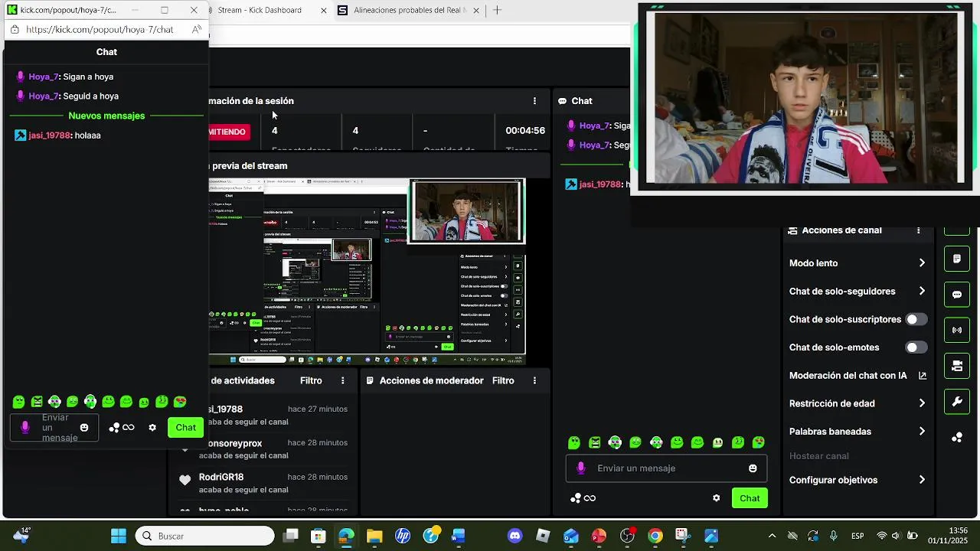The height and width of the screenshot is (551, 980).
Task: Open Microsoft Word from the taskbar
Action: [x=459, y=536]
